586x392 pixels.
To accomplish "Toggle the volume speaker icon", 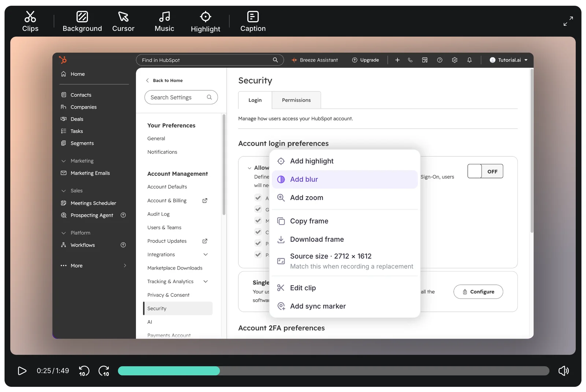I will [x=564, y=371].
